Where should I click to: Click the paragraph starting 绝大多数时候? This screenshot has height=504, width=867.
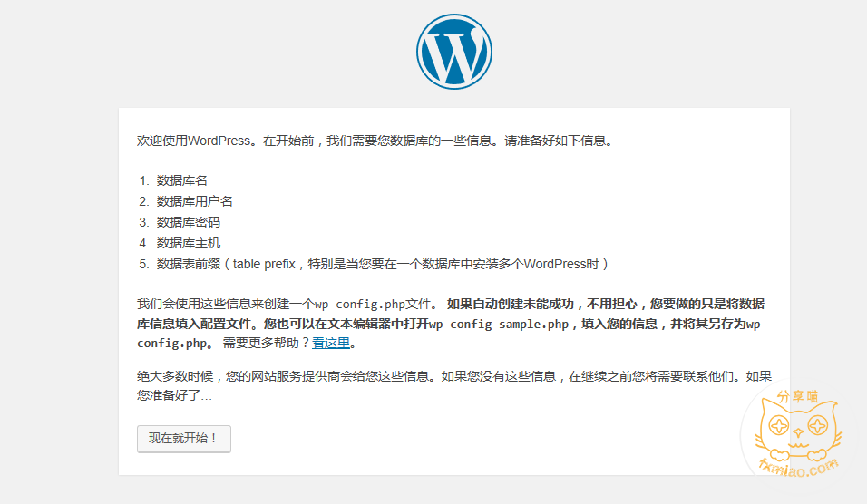coord(454,386)
